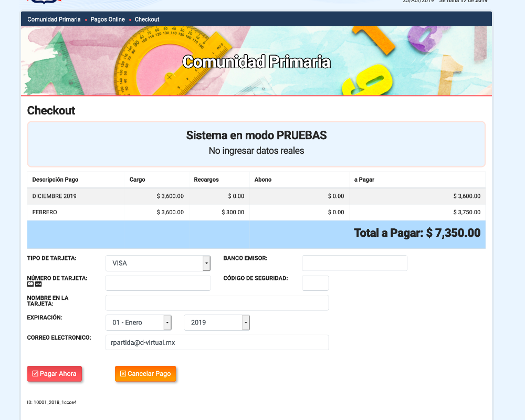This screenshot has width=525, height=420.
Task: Open Pagos Online breadcrumb link
Action: (x=108, y=19)
